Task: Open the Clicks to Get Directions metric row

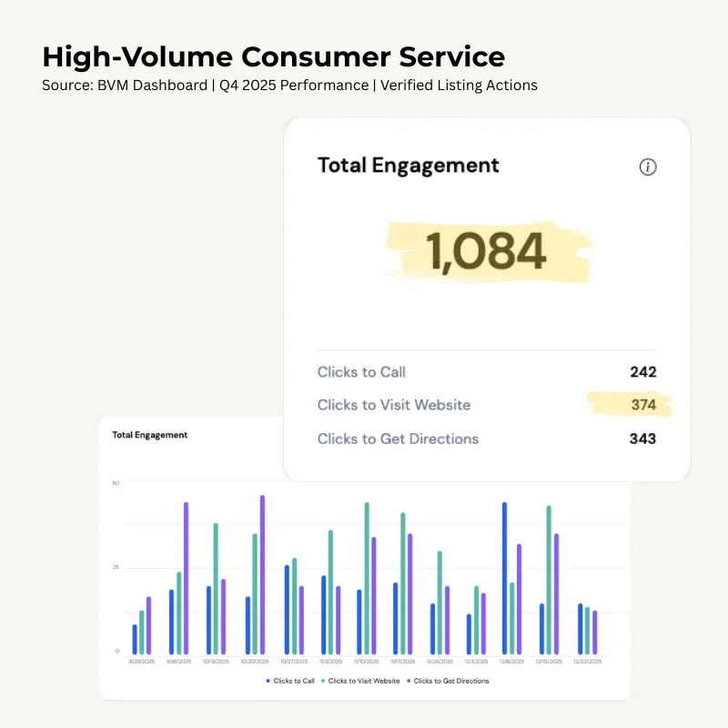Action: coord(398,439)
